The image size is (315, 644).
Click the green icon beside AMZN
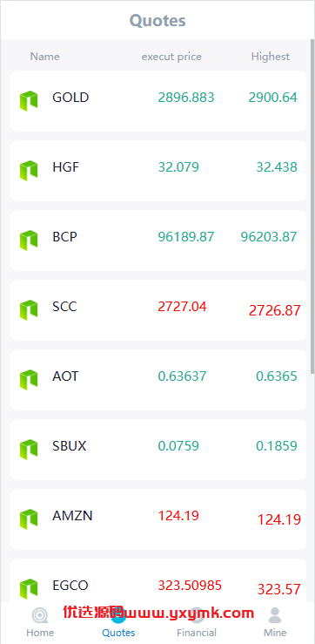click(29, 519)
